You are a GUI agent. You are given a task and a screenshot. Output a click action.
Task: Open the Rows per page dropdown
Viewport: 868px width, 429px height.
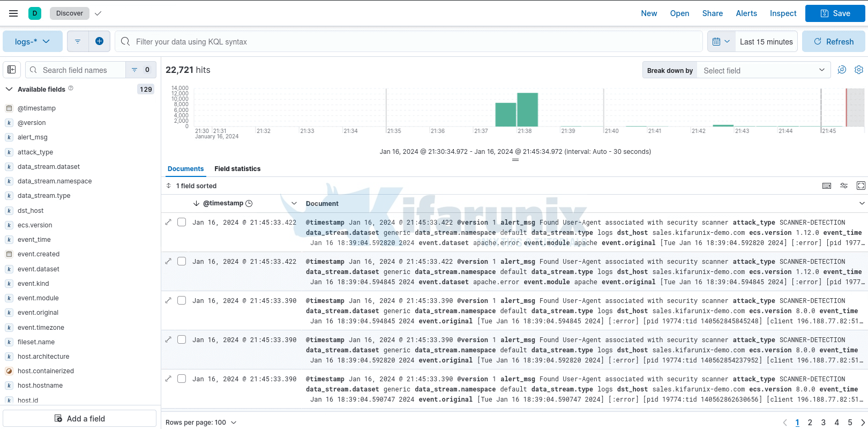[x=201, y=423]
